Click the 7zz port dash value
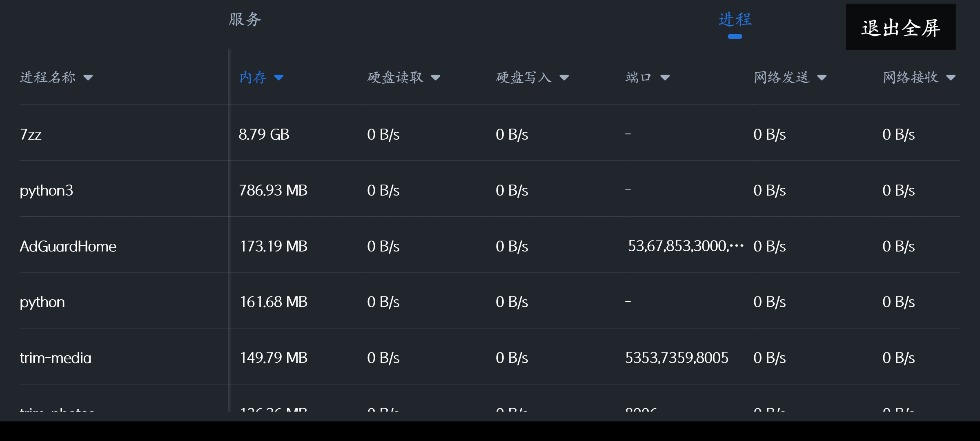 [628, 134]
